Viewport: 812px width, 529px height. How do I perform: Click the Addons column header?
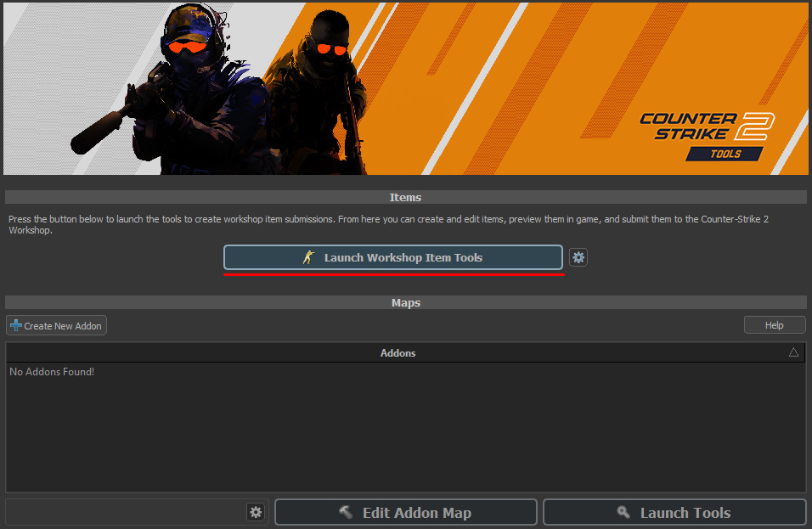point(405,352)
